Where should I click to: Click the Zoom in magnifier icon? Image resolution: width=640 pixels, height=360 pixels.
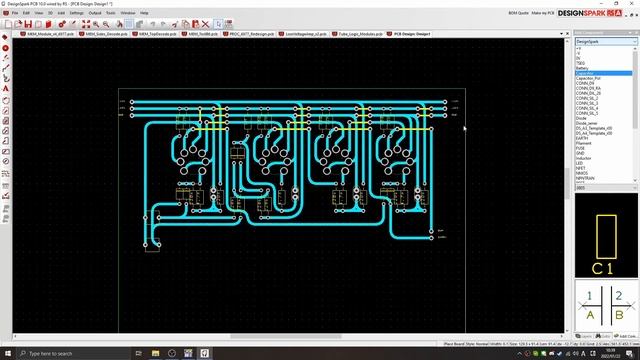(96, 24)
